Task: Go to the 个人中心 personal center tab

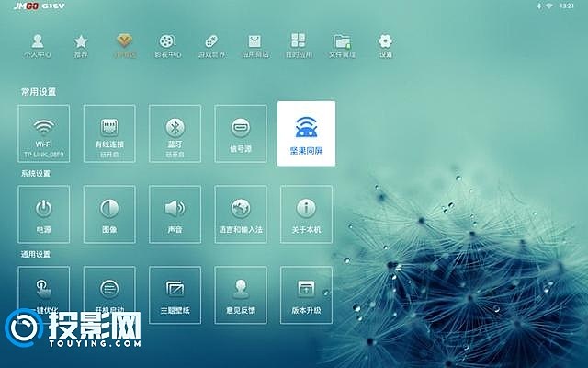Action: [x=38, y=46]
